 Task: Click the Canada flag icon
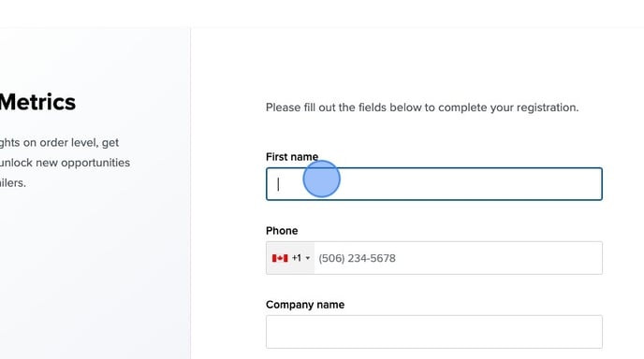[280, 258]
